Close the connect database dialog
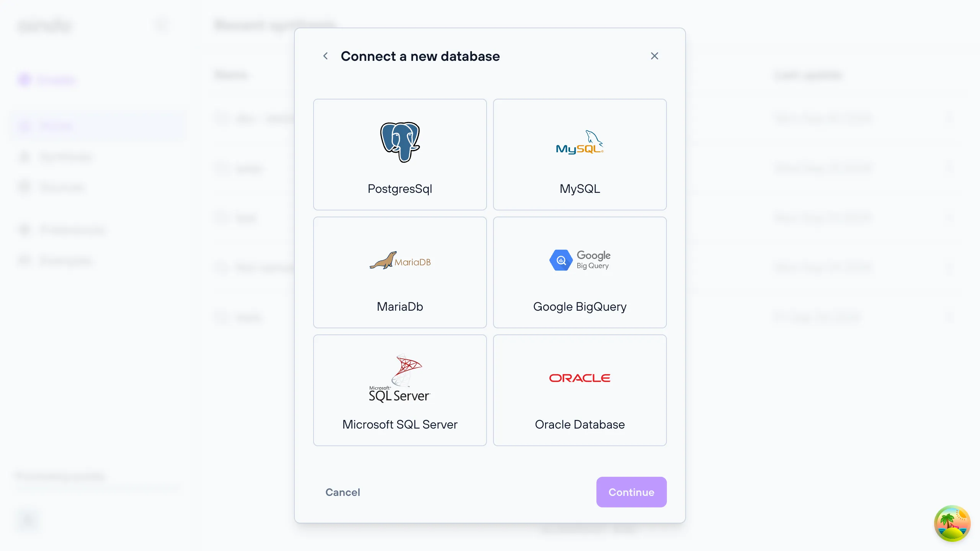Image resolution: width=980 pixels, height=551 pixels. pos(654,56)
